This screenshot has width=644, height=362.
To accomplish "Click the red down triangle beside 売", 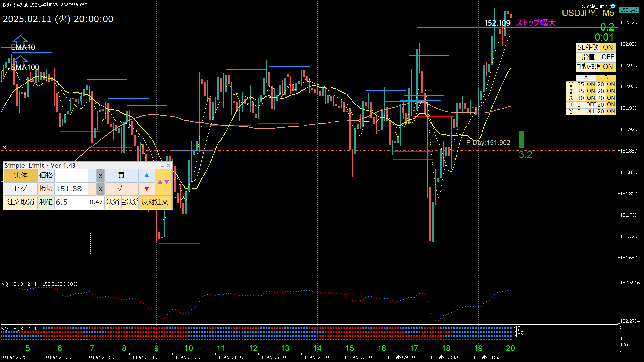I will [x=147, y=189].
